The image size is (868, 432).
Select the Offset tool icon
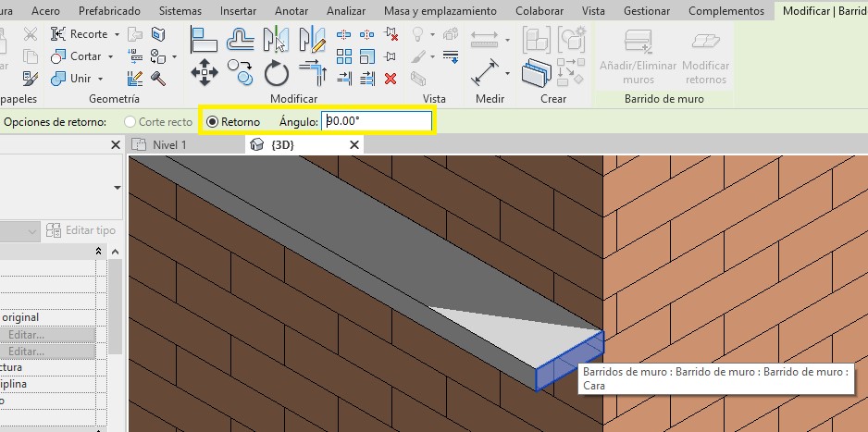[x=241, y=39]
